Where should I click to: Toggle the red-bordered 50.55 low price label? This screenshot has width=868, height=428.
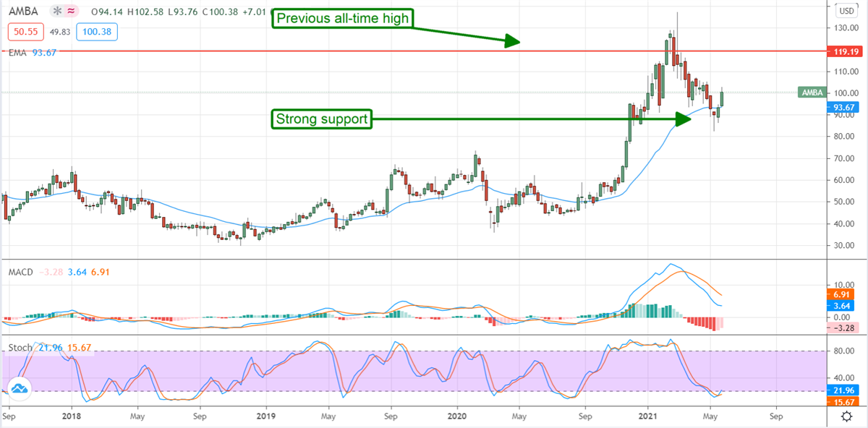tap(25, 32)
